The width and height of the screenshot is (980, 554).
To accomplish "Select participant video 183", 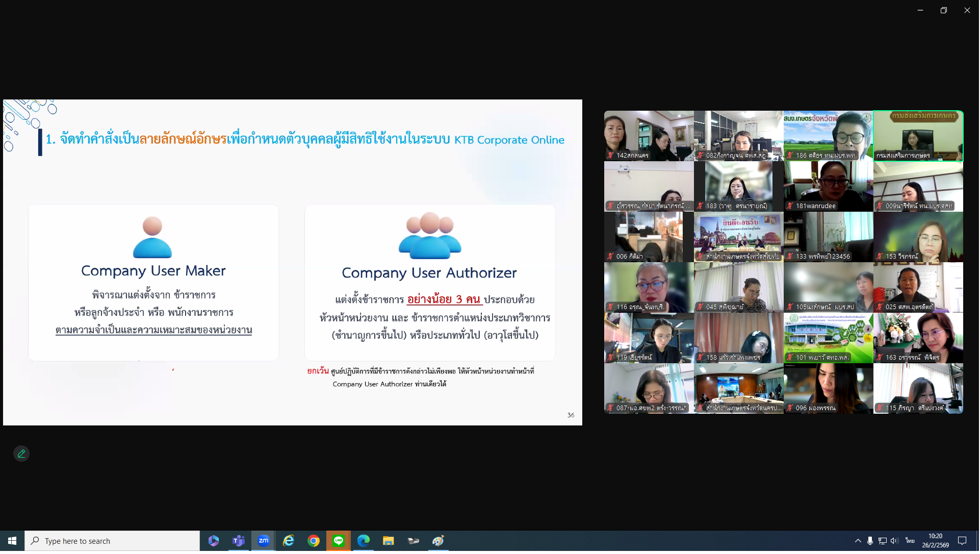I will point(738,186).
